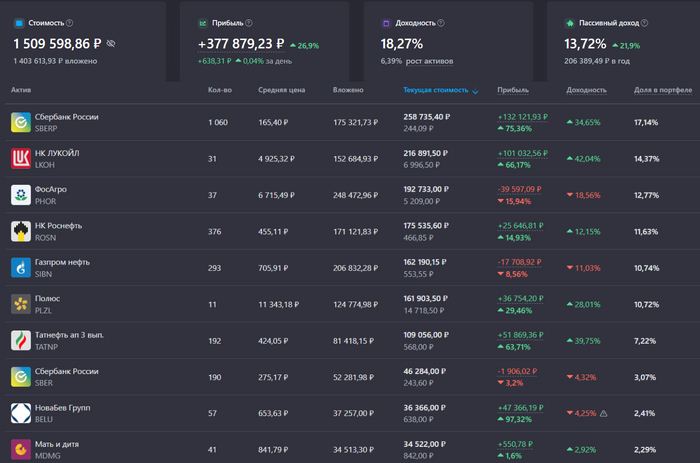Click the help icon next to Стоимость
Image resolution: width=700 pixels, height=463 pixels.
69,22
